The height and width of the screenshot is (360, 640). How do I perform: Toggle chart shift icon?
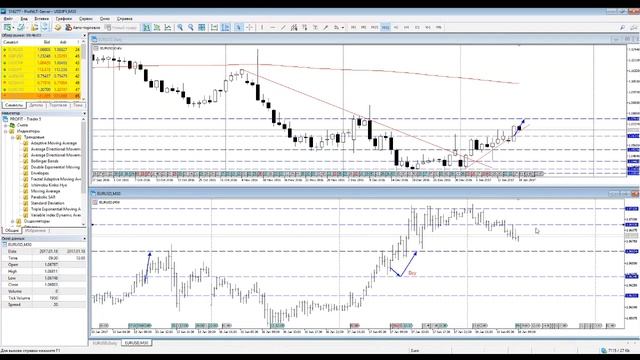point(225,27)
